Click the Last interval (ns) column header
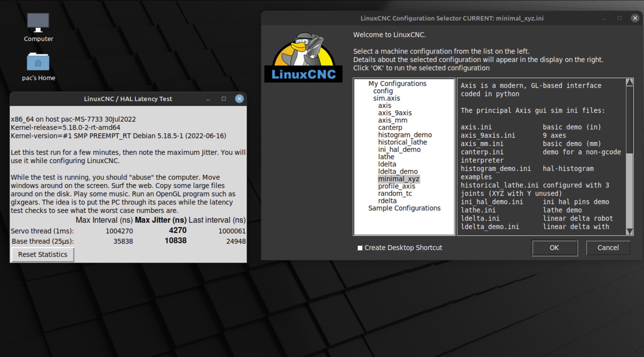This screenshot has height=357, width=644. [x=217, y=220]
